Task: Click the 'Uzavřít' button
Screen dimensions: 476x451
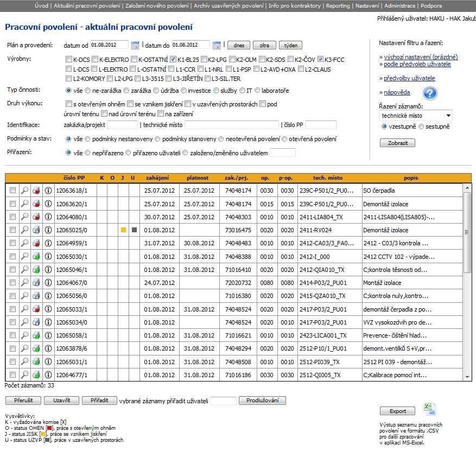Action: pos(62,401)
